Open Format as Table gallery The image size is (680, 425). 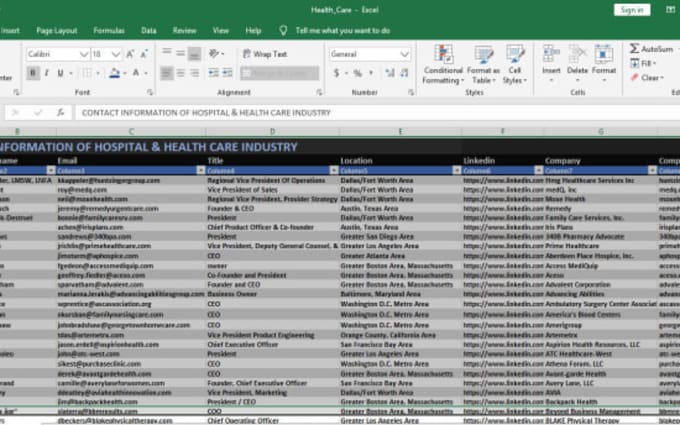point(483,65)
